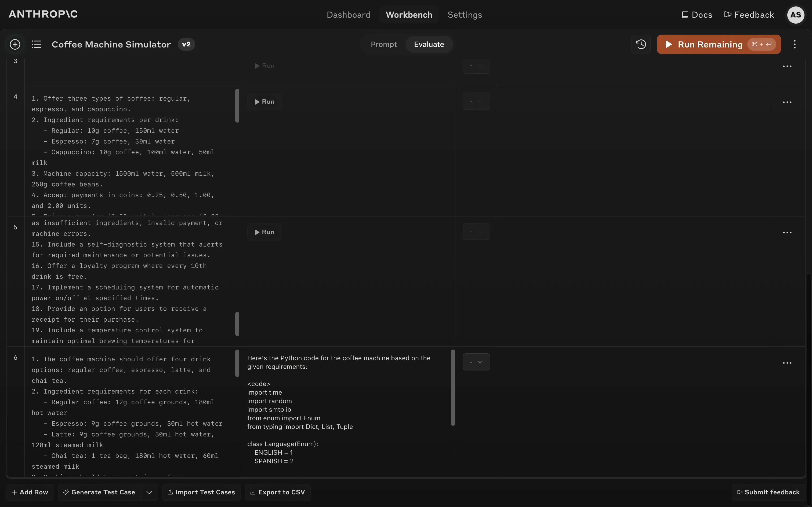
Task: Click row 6 output scrollbar
Action: point(453,387)
